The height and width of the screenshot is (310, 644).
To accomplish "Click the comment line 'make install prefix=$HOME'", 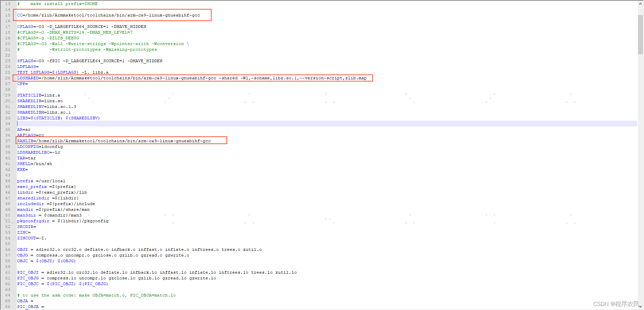I will click(x=57, y=4).
